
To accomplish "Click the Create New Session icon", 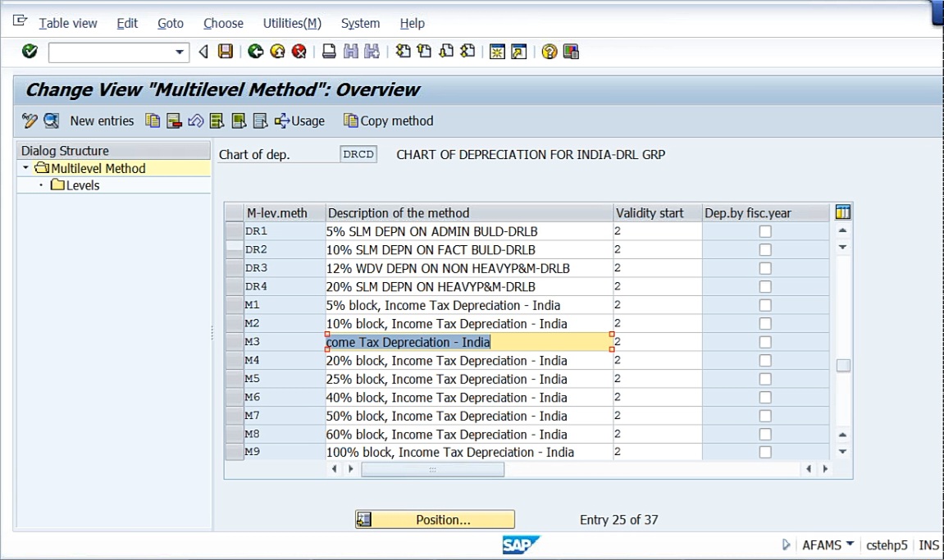I will pos(497,52).
